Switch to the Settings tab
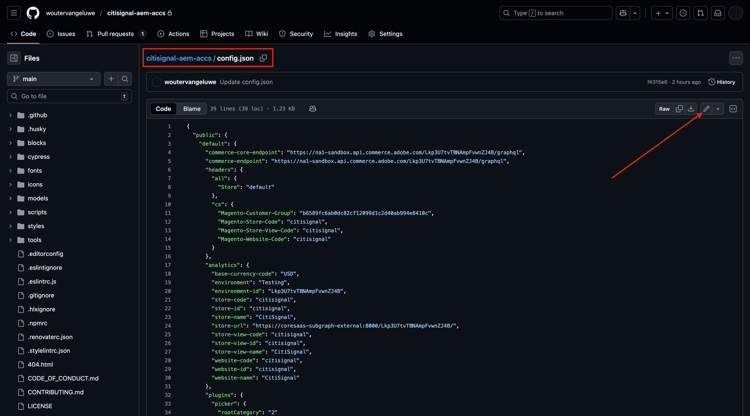The image size is (750, 416). point(386,34)
